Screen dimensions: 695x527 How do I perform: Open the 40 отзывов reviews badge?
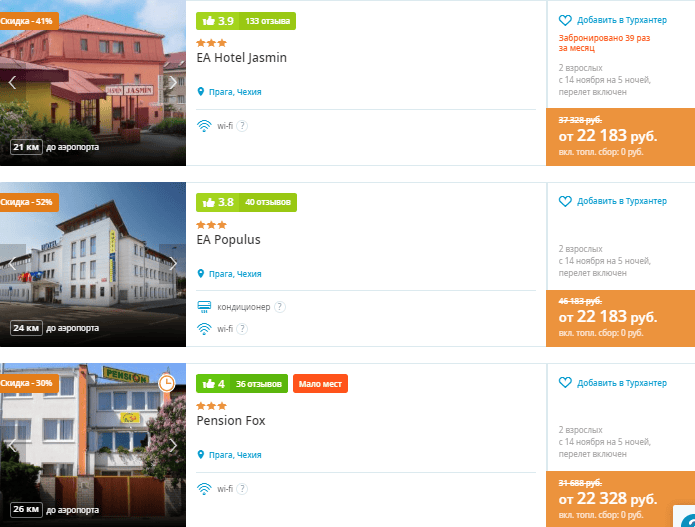pyautogui.click(x=268, y=202)
